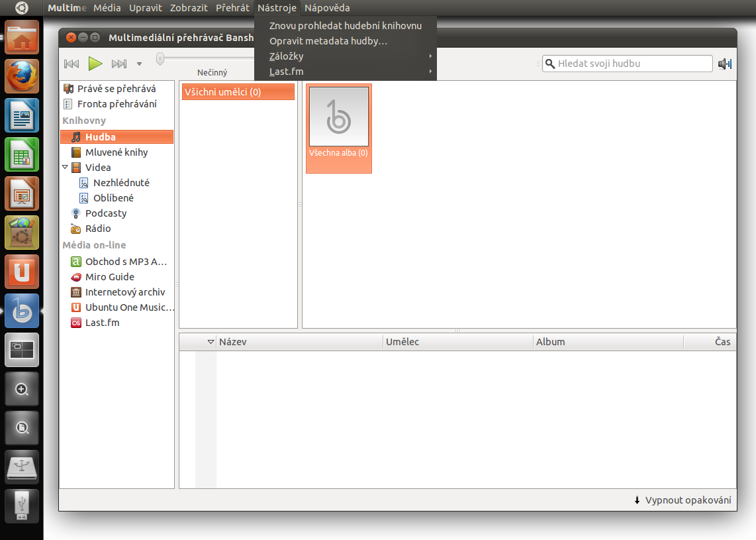The height and width of the screenshot is (540, 756).
Task: Launch LibreOffice Calc from the launcher
Action: [x=22, y=154]
